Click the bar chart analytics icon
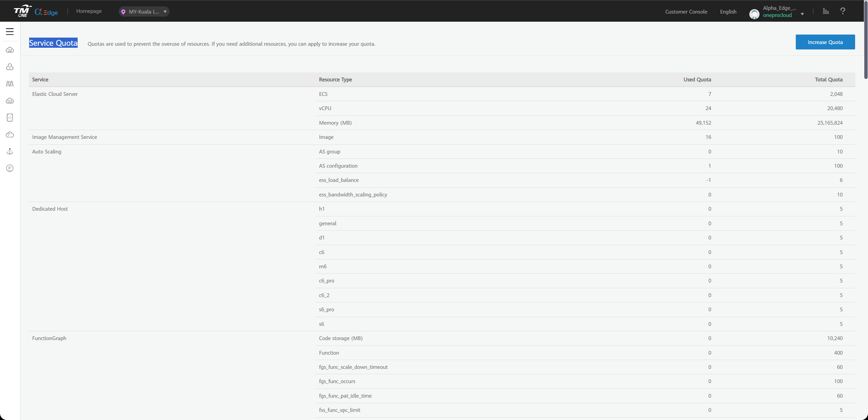Viewport: 868px width, 420px height. point(826,11)
